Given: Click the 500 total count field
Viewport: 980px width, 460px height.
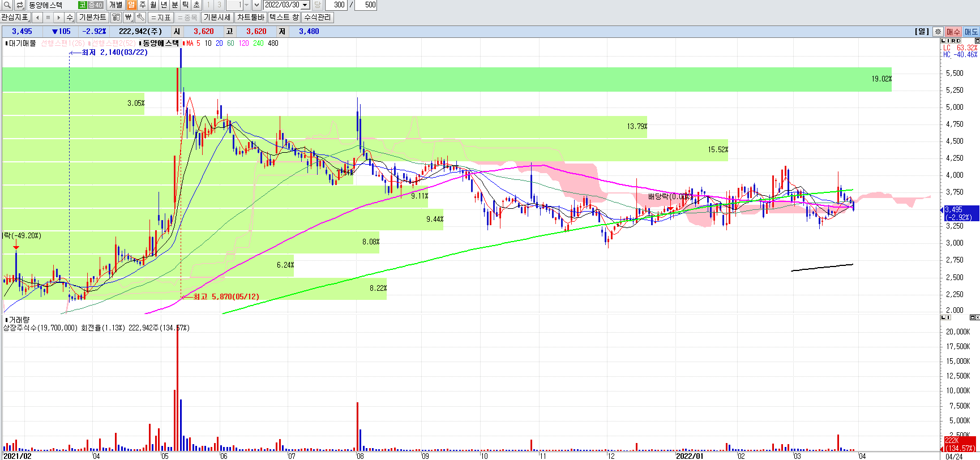Looking at the screenshot, I should click(x=366, y=5).
